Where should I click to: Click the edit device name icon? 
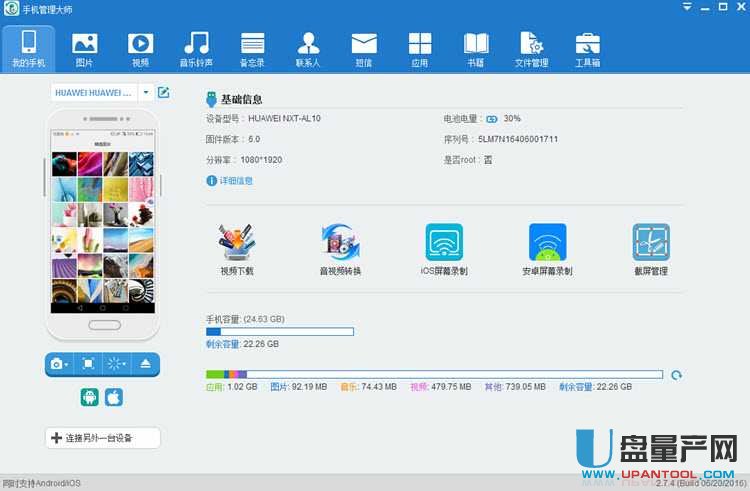164,92
